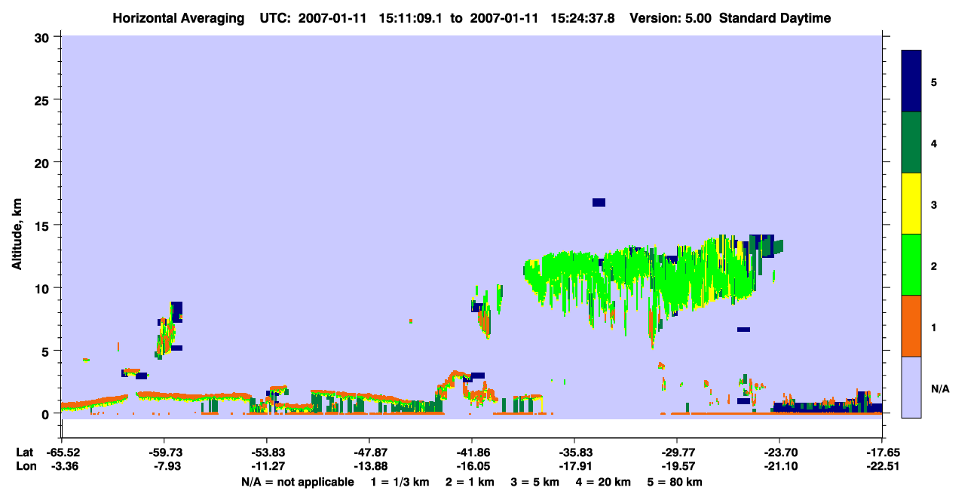Click the "N/A = not applicable" legend text
This screenshot has width=980, height=503.
tap(297, 482)
